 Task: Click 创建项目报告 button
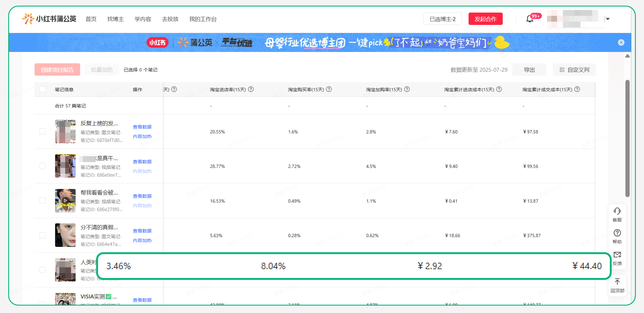(57, 70)
